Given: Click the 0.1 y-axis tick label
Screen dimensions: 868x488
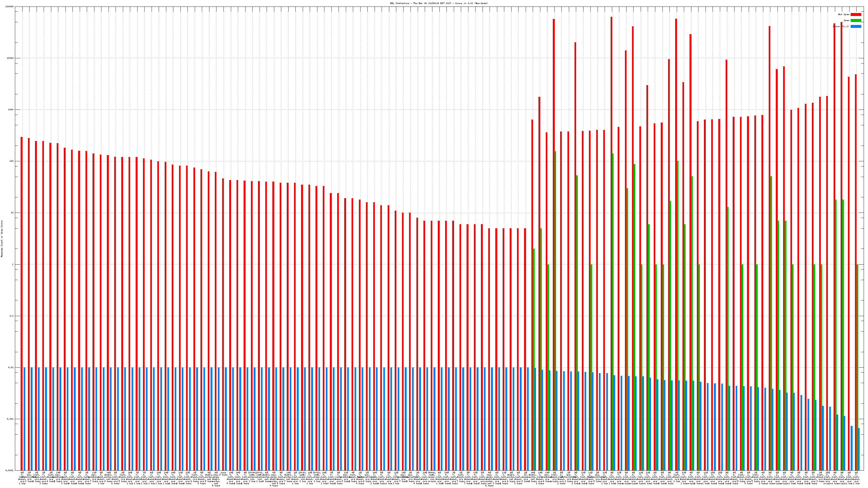Looking at the screenshot, I should (12, 316).
